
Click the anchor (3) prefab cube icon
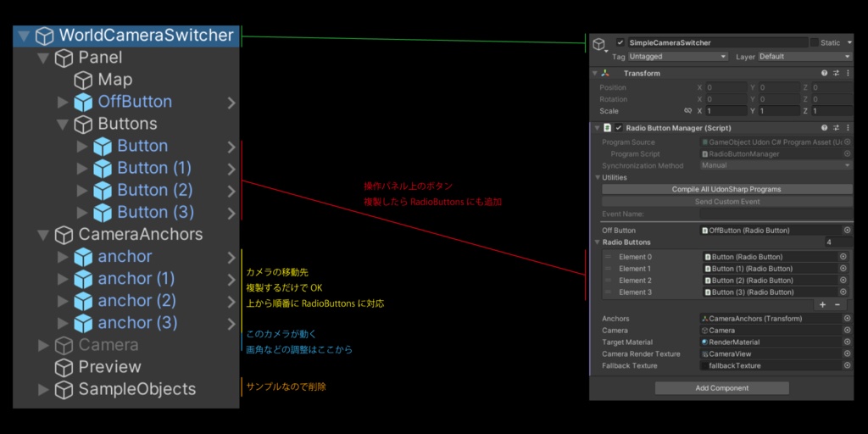coord(83,324)
